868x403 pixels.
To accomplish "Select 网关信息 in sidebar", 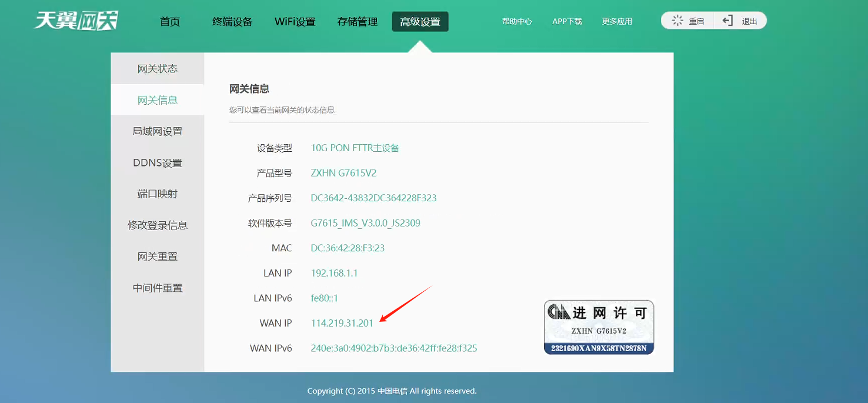I will pyautogui.click(x=158, y=100).
